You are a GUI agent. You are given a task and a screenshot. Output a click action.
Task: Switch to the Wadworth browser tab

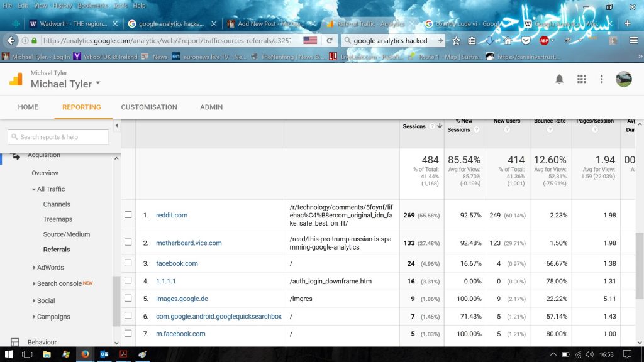(73, 24)
